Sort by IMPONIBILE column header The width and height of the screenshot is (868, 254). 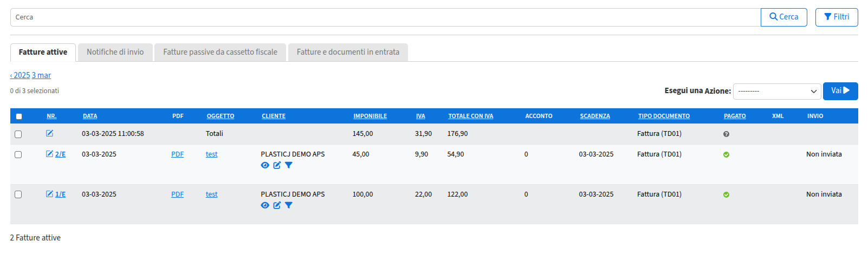pos(370,116)
